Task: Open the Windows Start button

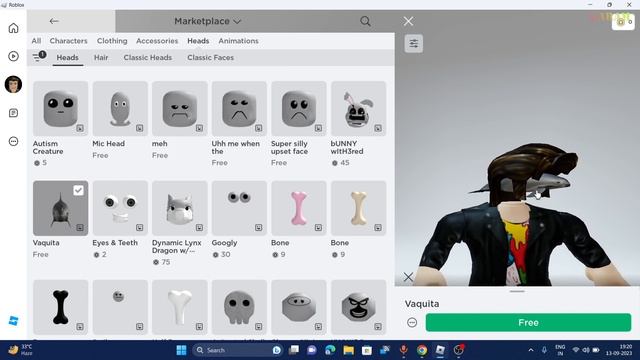Action: coord(181,350)
